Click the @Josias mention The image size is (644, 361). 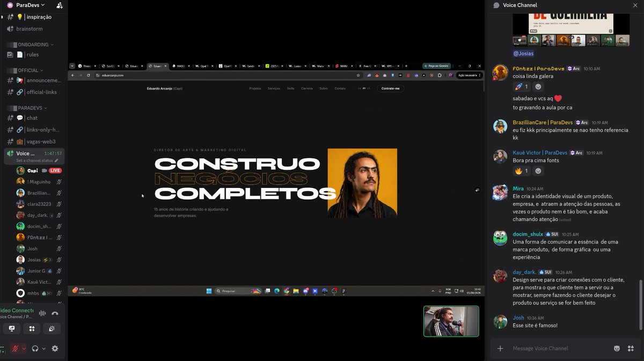[x=523, y=53]
